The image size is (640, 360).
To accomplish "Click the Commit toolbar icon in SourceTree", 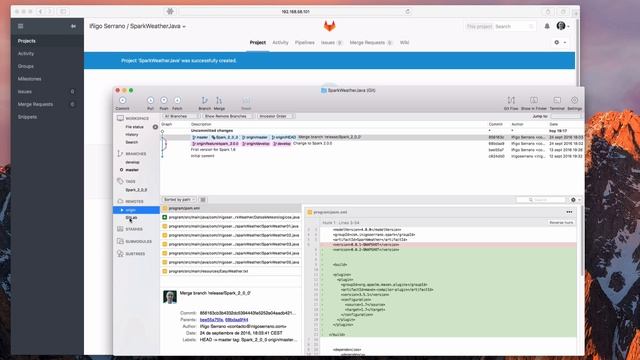I will click(122, 100).
